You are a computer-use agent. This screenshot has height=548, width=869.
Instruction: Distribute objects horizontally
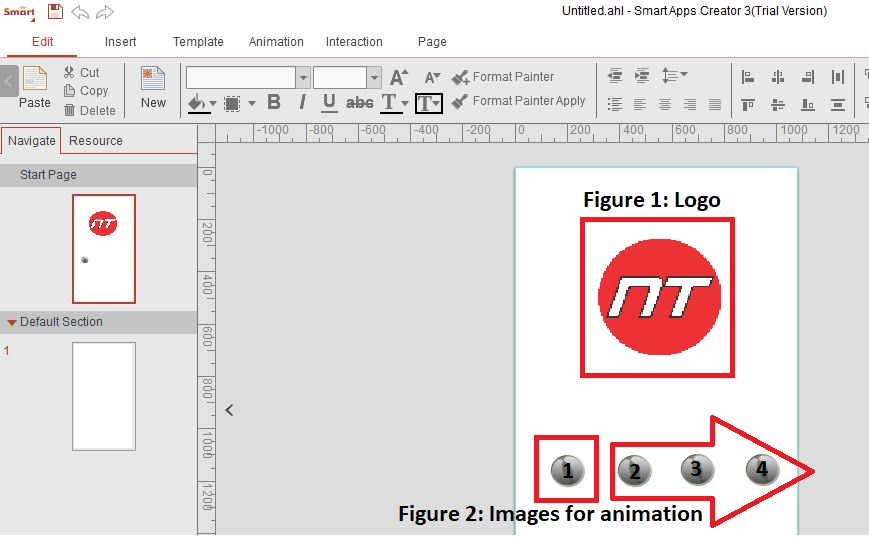[838, 77]
